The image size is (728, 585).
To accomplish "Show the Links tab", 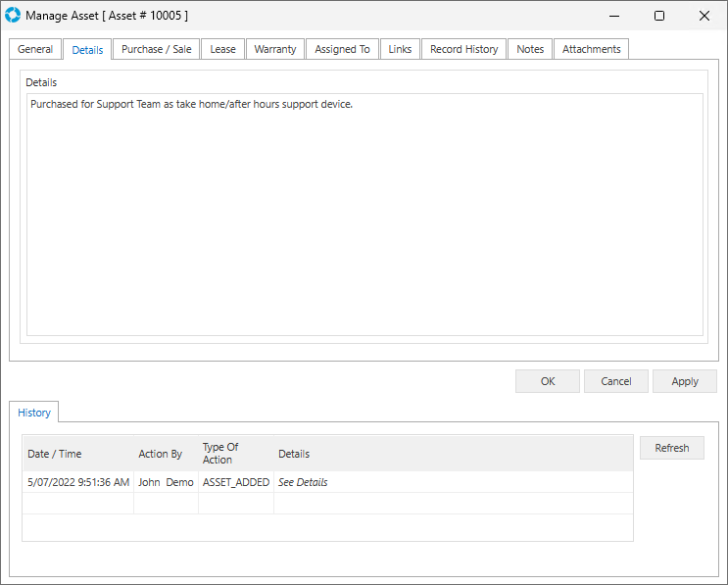I will [x=400, y=49].
